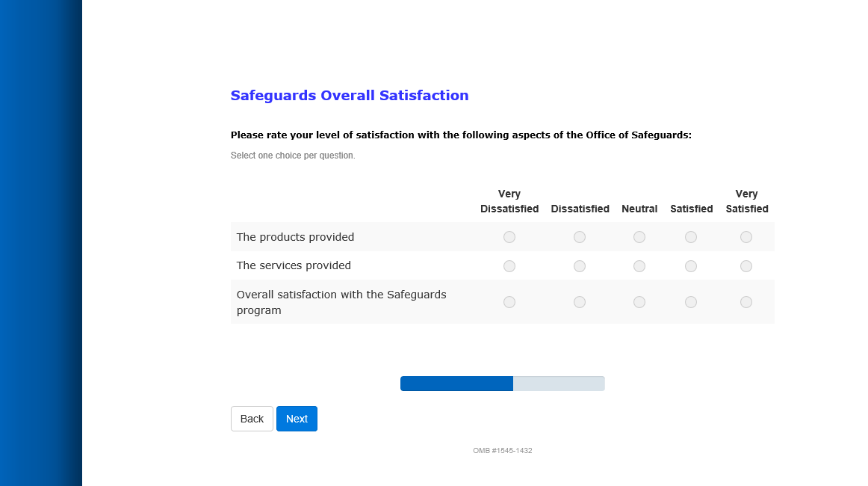The image size is (868, 486).
Task: Rate overall Safeguards program Very Dissatisfied
Action: [x=509, y=302]
